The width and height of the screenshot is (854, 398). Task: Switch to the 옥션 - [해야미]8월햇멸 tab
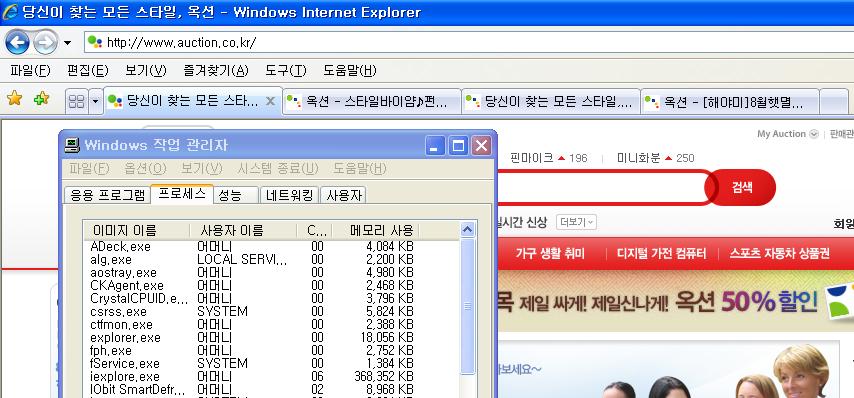[730, 101]
